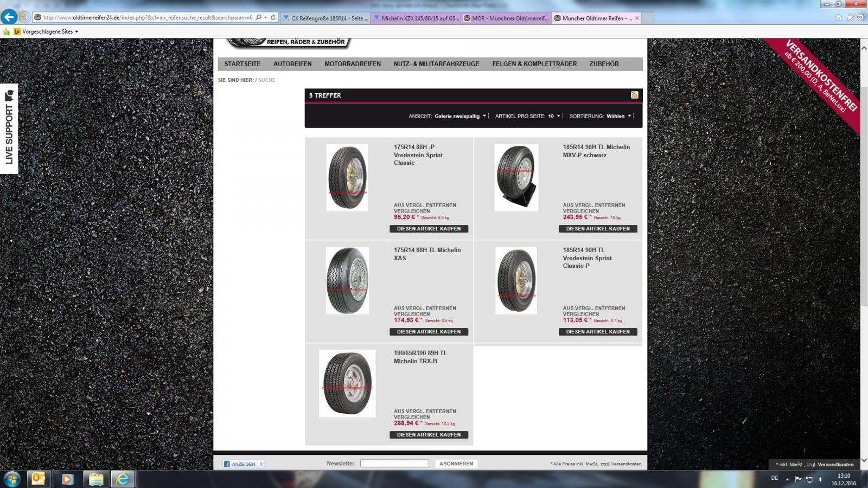Click the newsletter email input field
The width and height of the screenshot is (868, 488).
pyautogui.click(x=394, y=464)
